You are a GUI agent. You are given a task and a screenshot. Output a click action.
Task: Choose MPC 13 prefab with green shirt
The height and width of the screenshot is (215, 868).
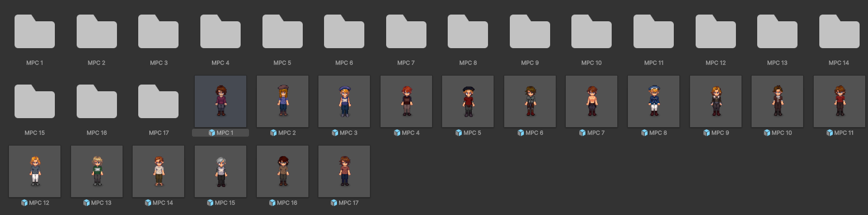pyautogui.click(x=97, y=171)
